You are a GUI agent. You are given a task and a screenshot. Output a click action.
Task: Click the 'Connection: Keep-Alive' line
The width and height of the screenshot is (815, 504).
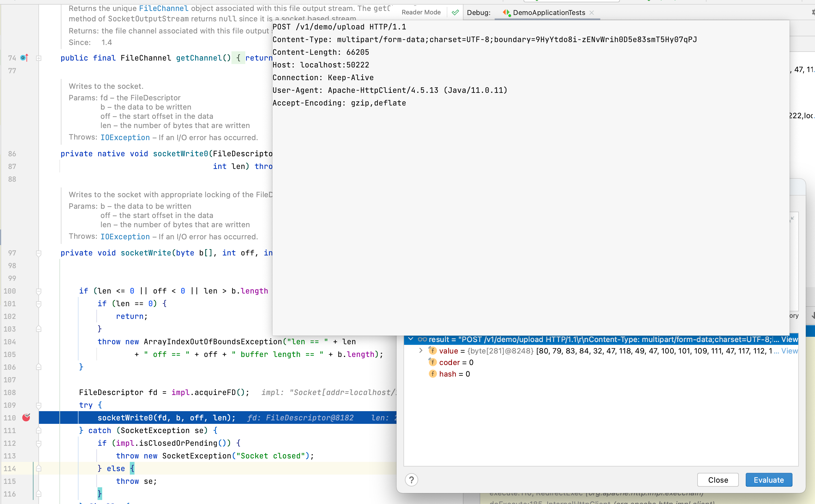tap(323, 77)
